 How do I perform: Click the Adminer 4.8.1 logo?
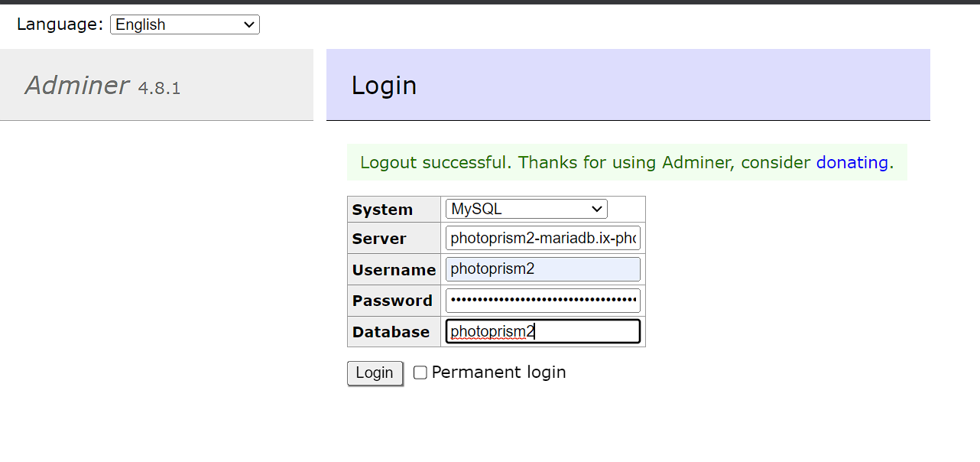click(103, 85)
